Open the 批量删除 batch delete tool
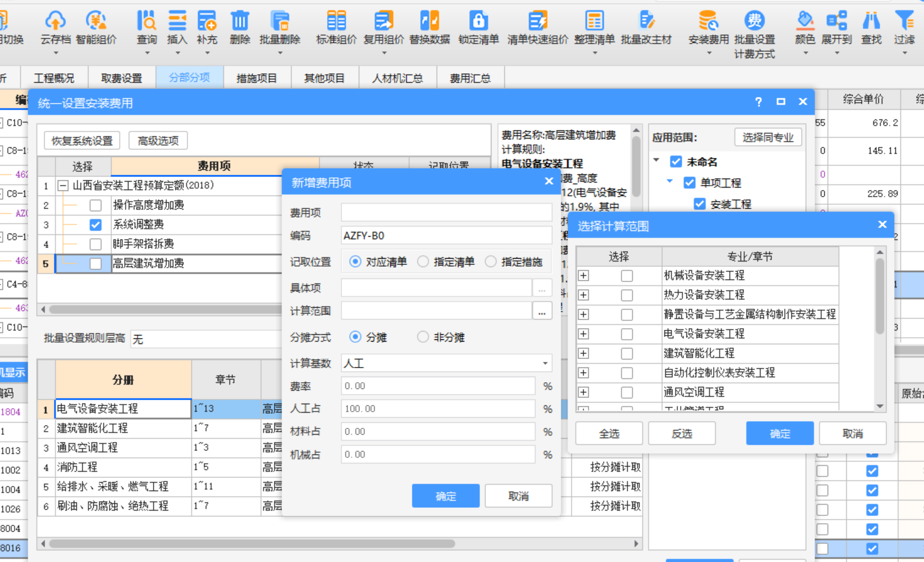This screenshot has height=562, width=924. (280, 28)
